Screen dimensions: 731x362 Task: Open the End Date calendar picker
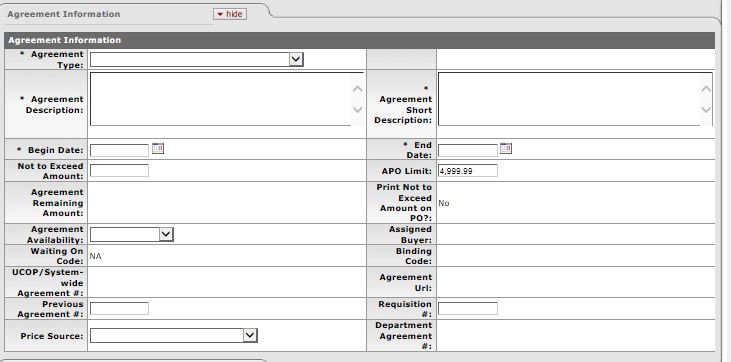[506, 148]
